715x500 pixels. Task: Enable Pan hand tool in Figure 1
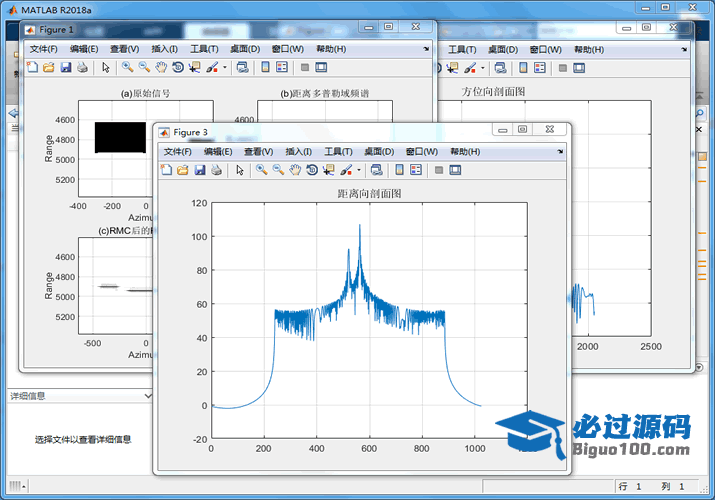[161, 67]
